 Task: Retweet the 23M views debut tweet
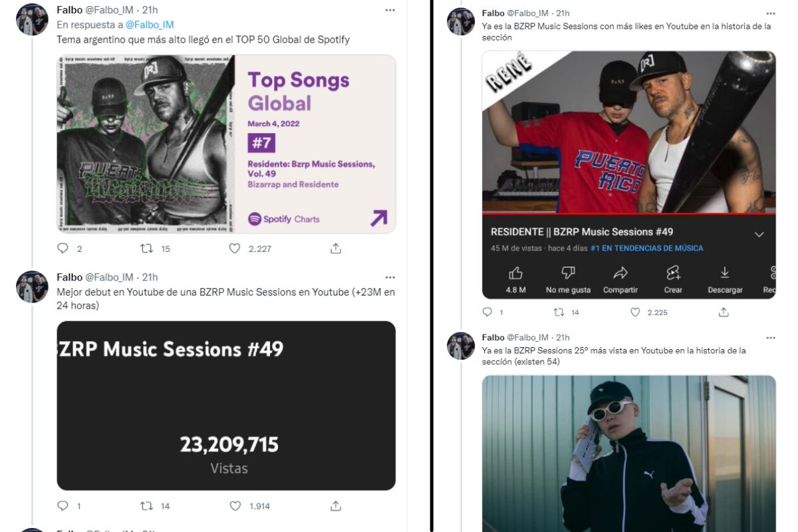147,506
